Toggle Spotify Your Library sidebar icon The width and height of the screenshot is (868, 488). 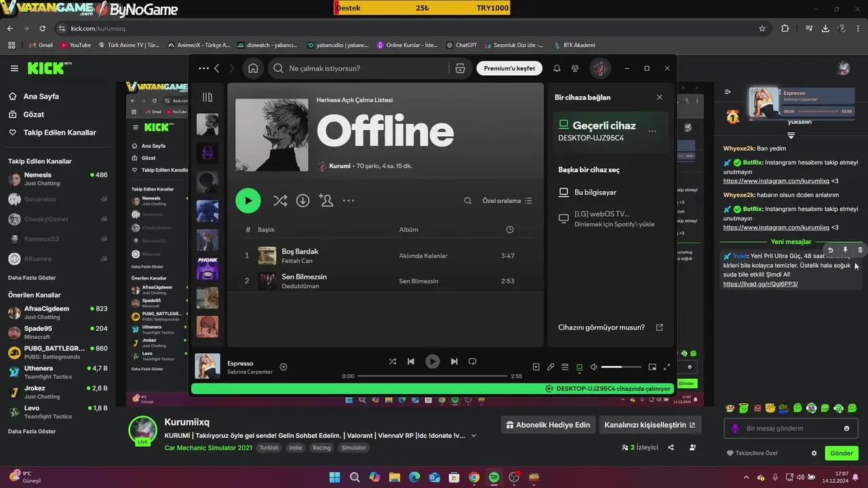[208, 98]
